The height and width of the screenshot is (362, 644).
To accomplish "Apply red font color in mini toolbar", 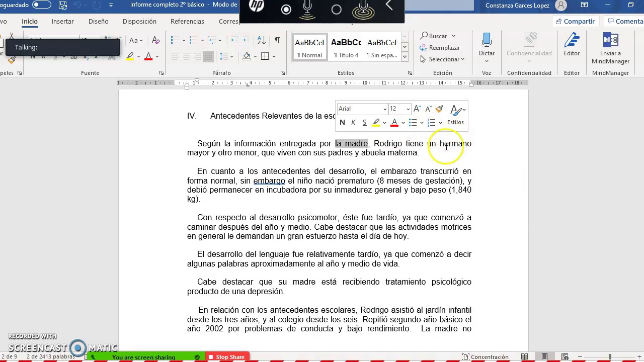I will tap(394, 122).
